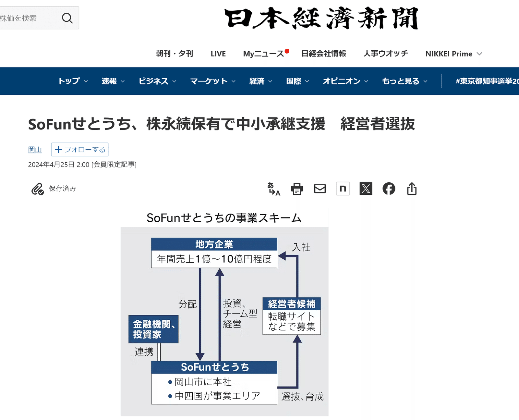Select the LIVE menu item

[218, 54]
